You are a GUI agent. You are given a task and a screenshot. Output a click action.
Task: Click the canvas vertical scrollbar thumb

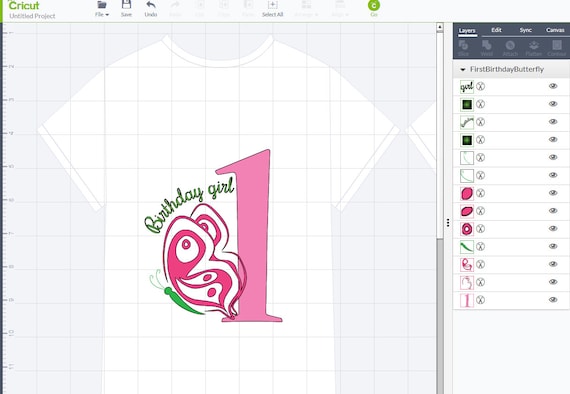(x=440, y=135)
